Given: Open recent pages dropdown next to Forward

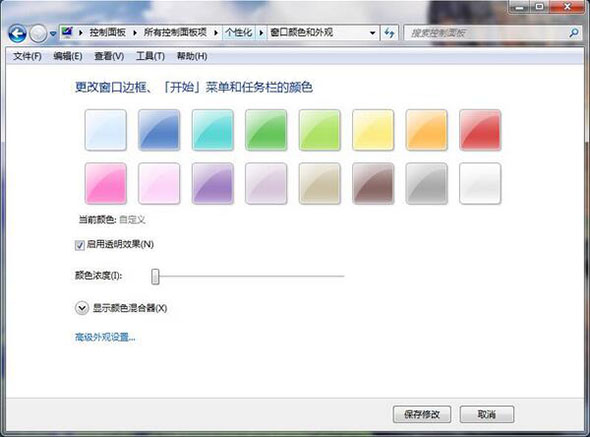Looking at the screenshot, I should (53, 34).
